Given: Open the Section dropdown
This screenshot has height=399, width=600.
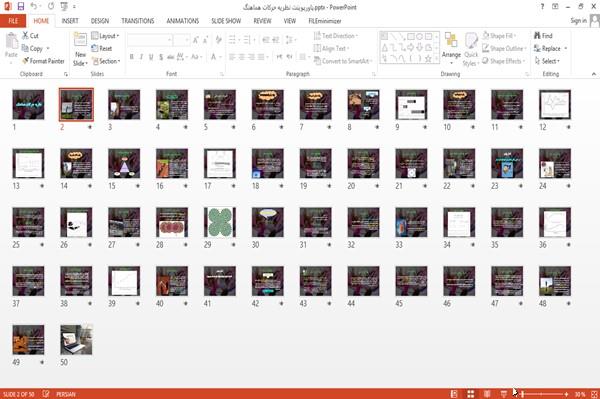Looking at the screenshot, I should 106,61.
